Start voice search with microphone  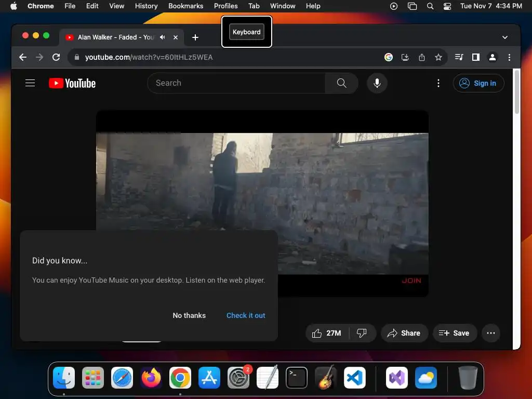click(377, 83)
